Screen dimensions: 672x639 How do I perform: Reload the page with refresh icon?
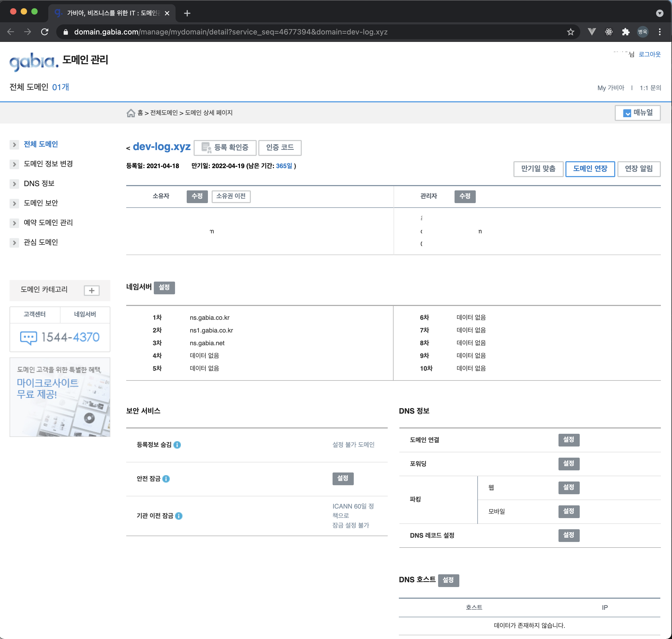(x=45, y=32)
